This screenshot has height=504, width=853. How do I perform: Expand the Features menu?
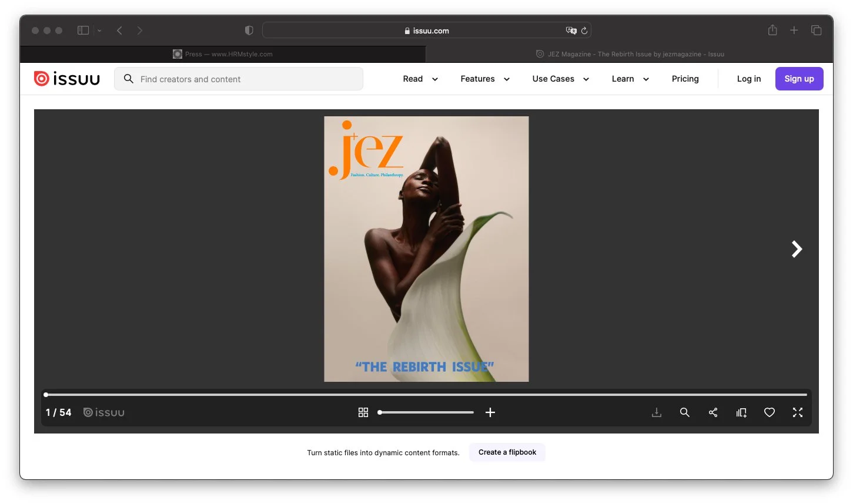pos(485,79)
